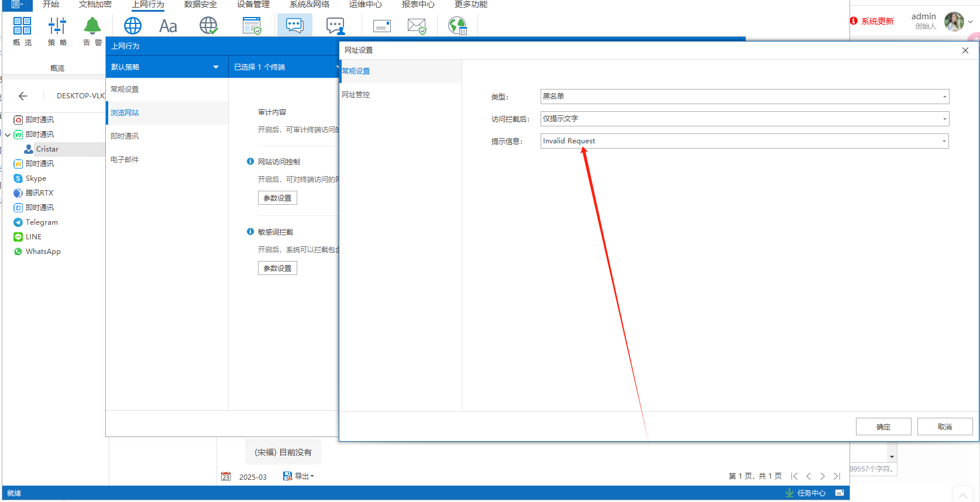Open 常规设置 in the 上网行为 policy sidebar
Image resolution: width=980 pixels, height=502 pixels.
tap(167, 89)
